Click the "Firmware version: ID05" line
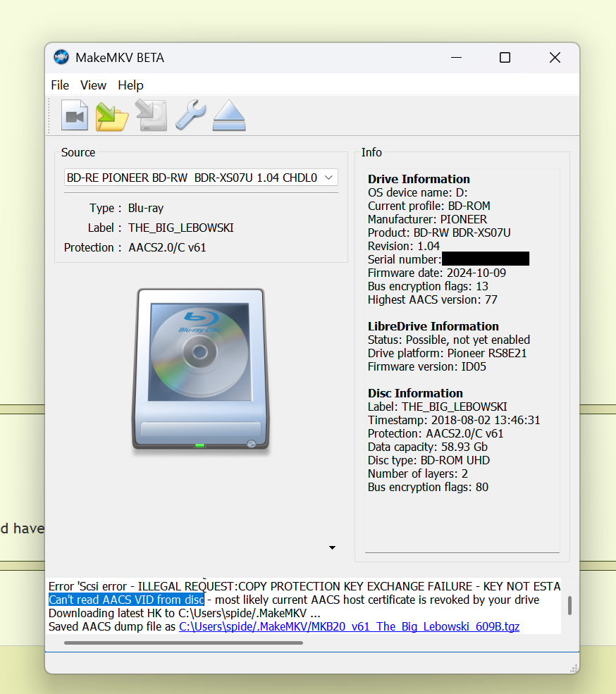 (x=427, y=366)
